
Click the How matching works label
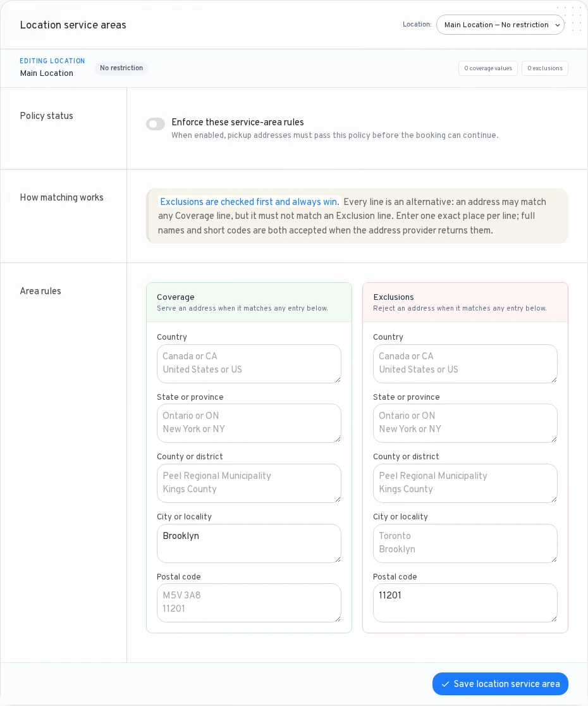[x=61, y=197]
